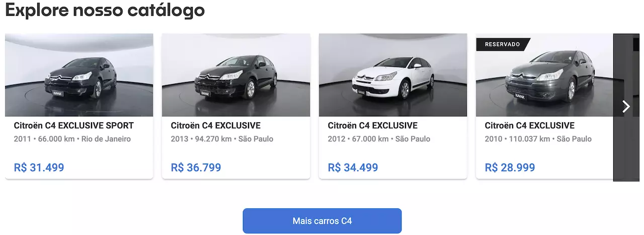Click '2011 • 66.000 km • Rio de Janeiro' details
This screenshot has height=235, width=644.
click(x=72, y=139)
